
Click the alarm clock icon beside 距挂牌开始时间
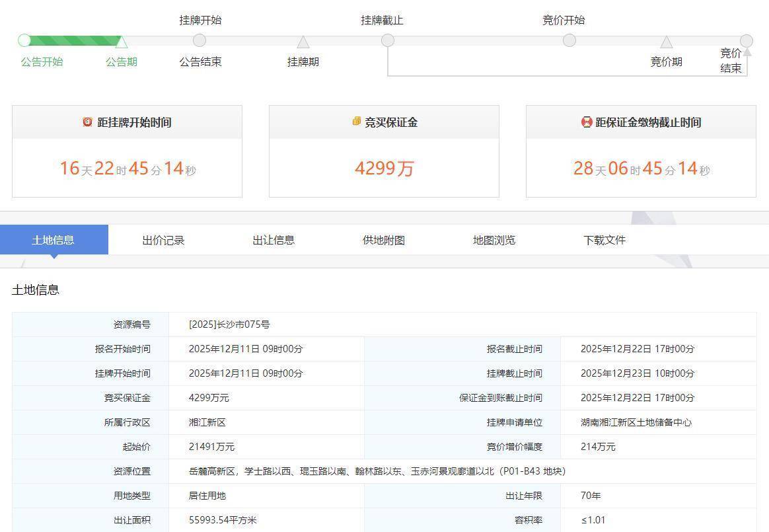pos(87,122)
